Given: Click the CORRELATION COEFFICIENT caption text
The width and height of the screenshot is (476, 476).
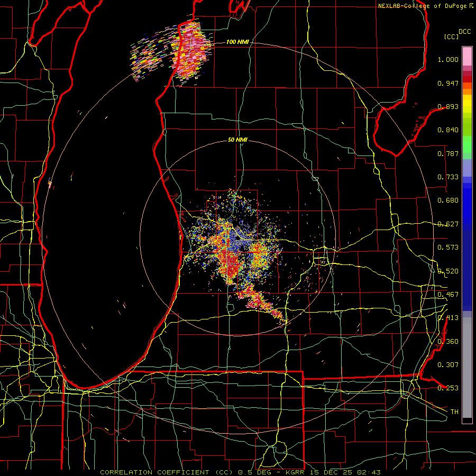Looking at the screenshot, I should (154, 472).
